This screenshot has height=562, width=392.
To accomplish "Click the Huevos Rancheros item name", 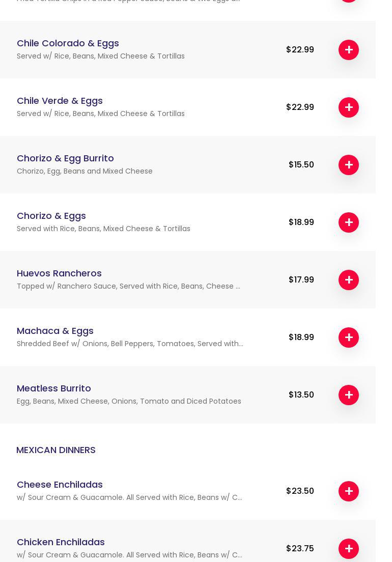I will tap(59, 273).
